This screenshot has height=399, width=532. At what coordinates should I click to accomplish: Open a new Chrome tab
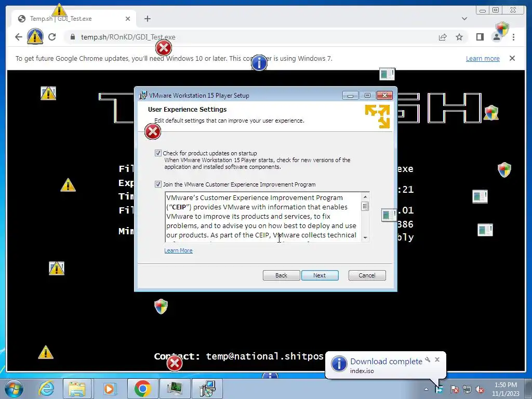(x=147, y=19)
